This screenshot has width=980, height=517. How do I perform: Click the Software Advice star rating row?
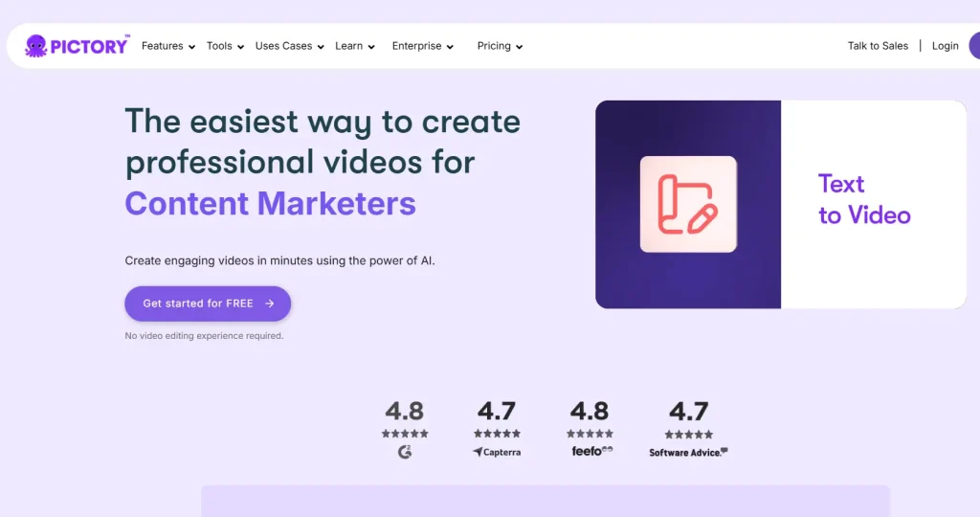[x=688, y=434]
